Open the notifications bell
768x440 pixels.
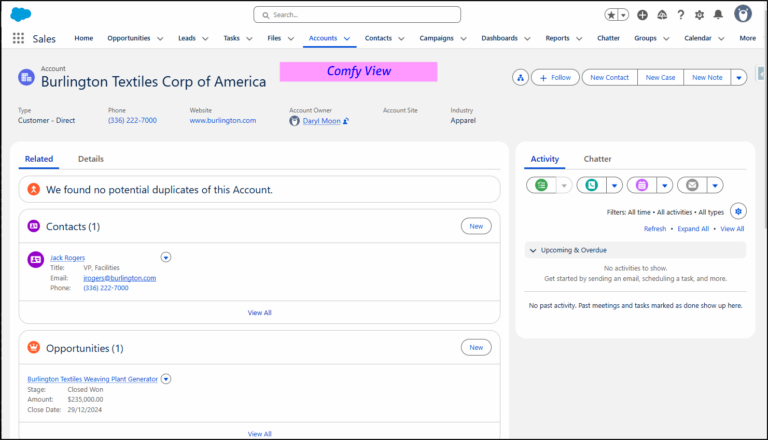click(718, 15)
